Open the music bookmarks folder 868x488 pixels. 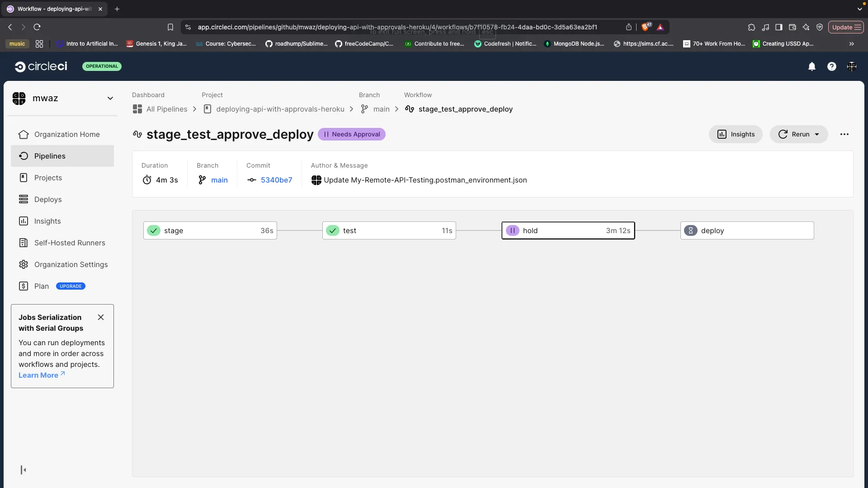(x=17, y=44)
